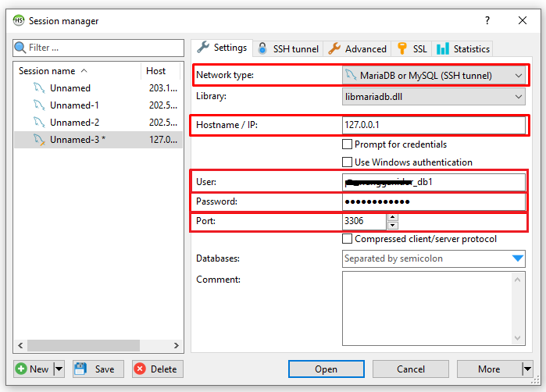Click the session list scrollbar left arrow

coord(20,345)
